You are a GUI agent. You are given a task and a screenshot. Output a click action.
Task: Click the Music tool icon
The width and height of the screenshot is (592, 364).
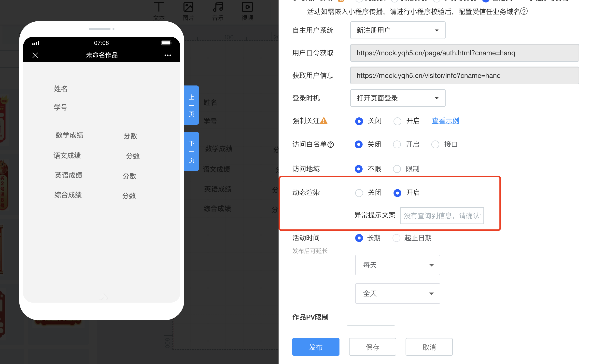point(218,7)
